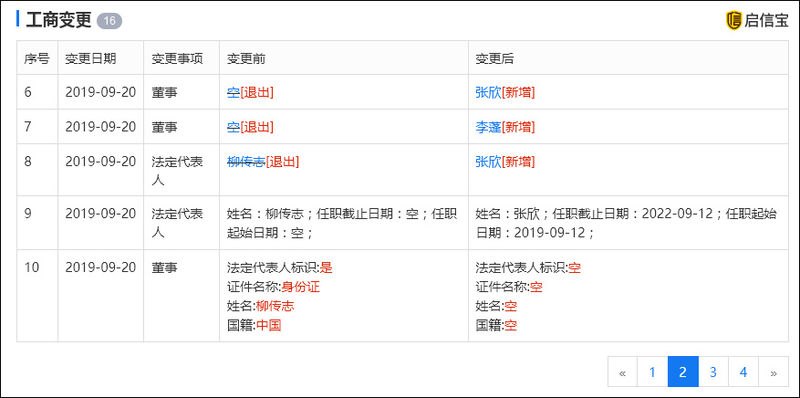Click the 变更事项 column header
Screen dimensions: 800x398
pos(177,58)
